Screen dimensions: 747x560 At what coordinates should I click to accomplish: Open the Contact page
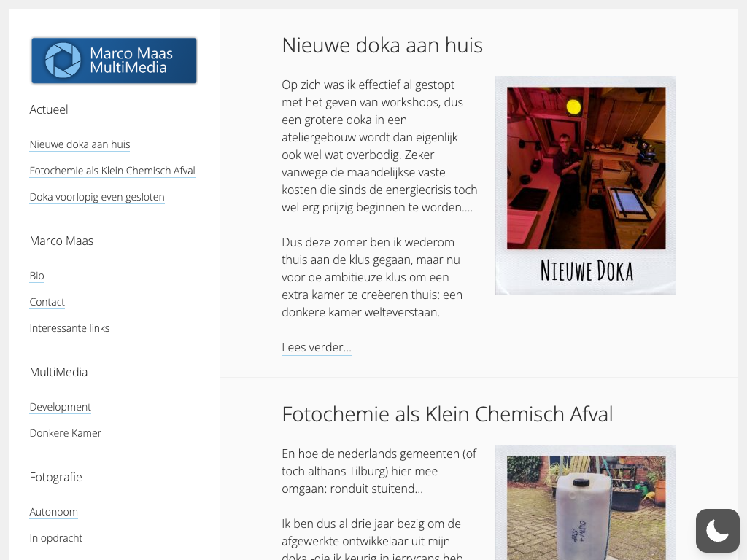[47, 302]
